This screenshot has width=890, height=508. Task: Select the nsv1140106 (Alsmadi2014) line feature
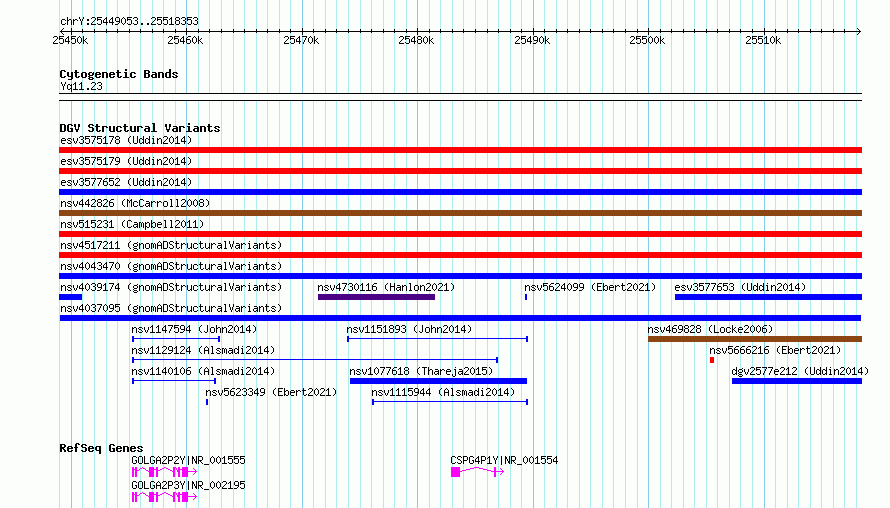(174, 381)
